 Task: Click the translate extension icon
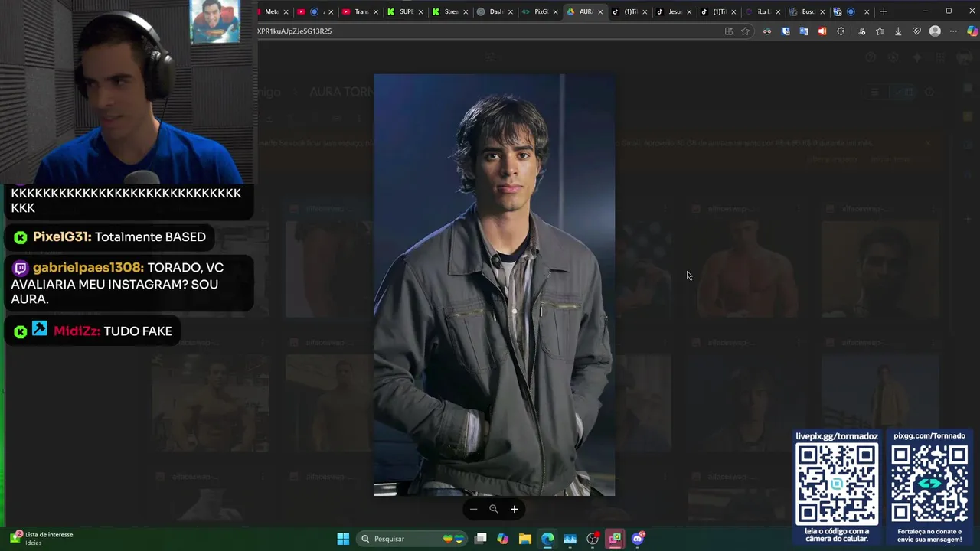tap(804, 31)
